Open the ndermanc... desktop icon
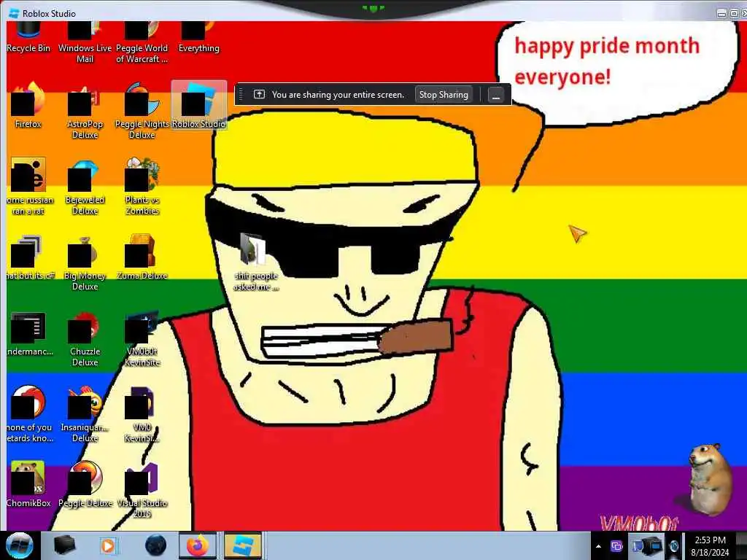 28,334
